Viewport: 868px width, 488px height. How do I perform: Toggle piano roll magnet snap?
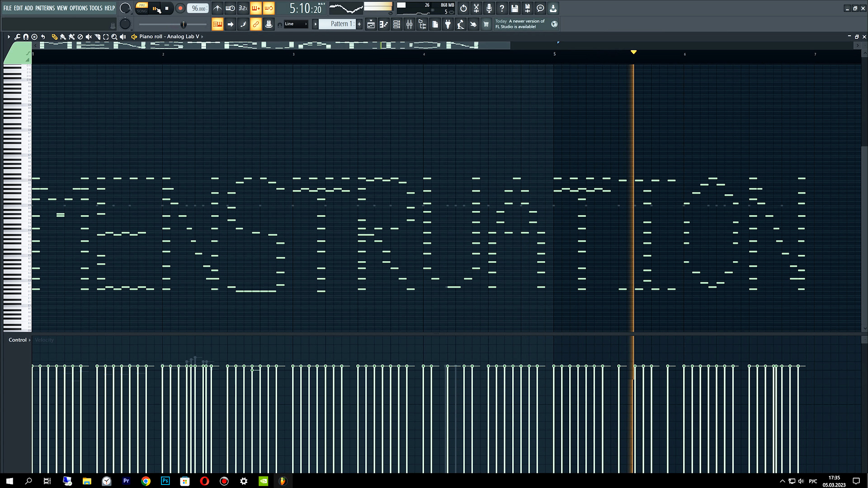pyautogui.click(x=26, y=37)
